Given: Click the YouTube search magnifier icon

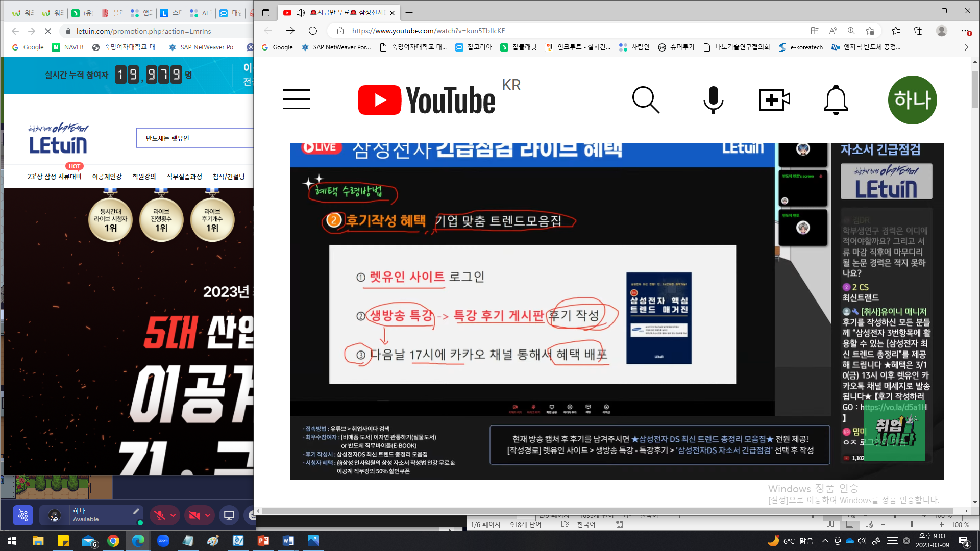Looking at the screenshot, I should click(646, 99).
